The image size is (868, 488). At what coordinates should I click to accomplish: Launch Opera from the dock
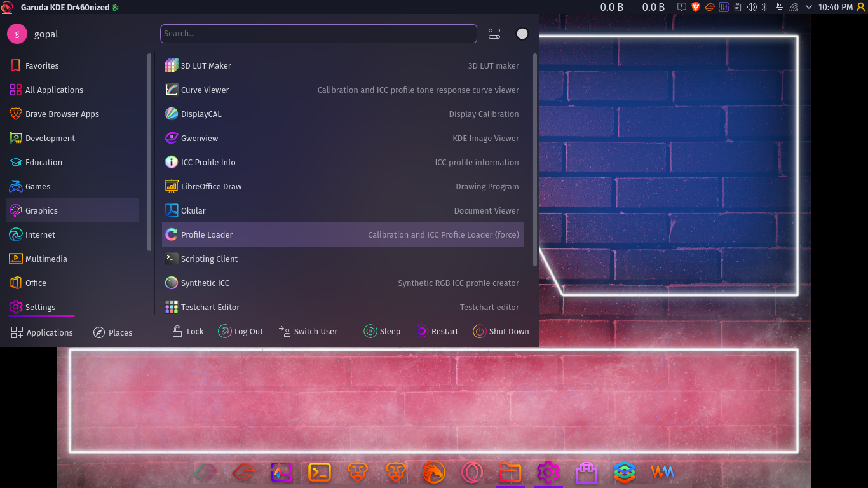(x=472, y=472)
